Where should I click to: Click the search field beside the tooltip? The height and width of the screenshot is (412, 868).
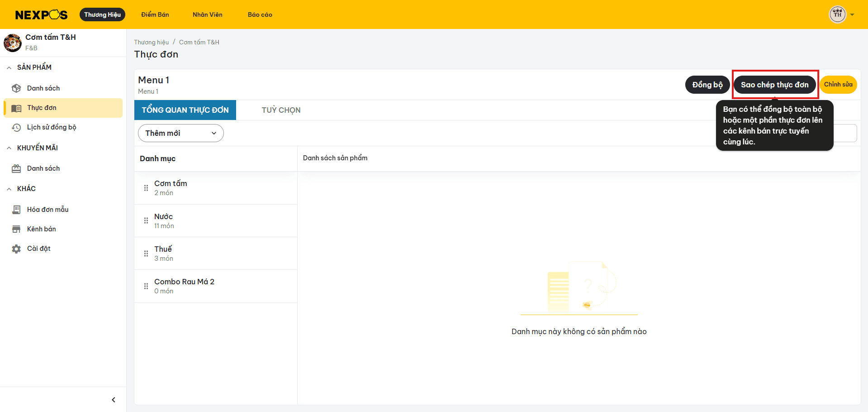845,133
